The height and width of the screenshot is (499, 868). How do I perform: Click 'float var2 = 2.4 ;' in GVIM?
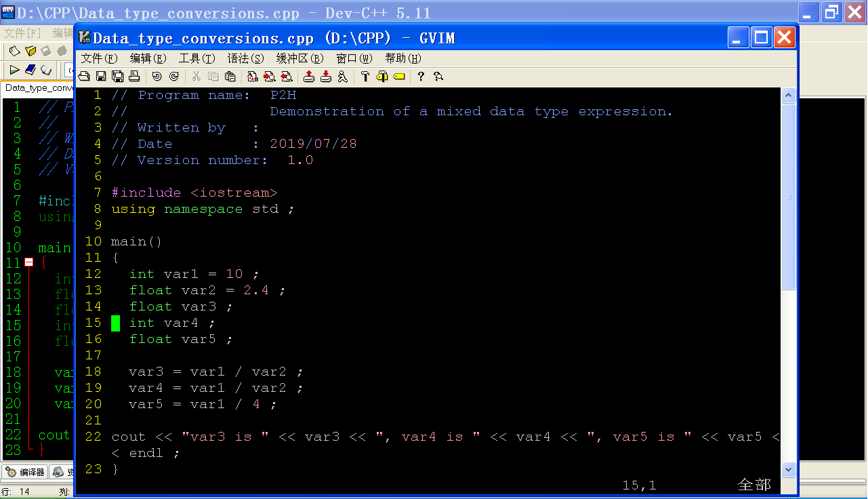click(x=207, y=290)
